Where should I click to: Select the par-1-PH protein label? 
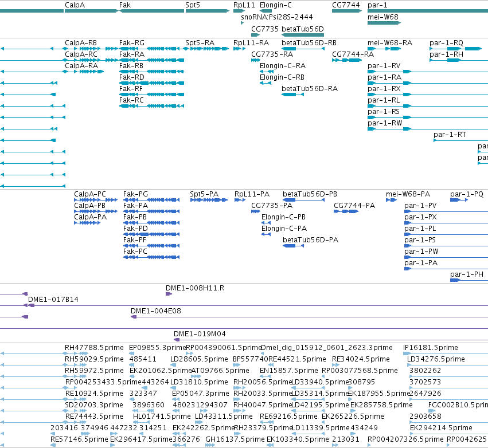467,274
